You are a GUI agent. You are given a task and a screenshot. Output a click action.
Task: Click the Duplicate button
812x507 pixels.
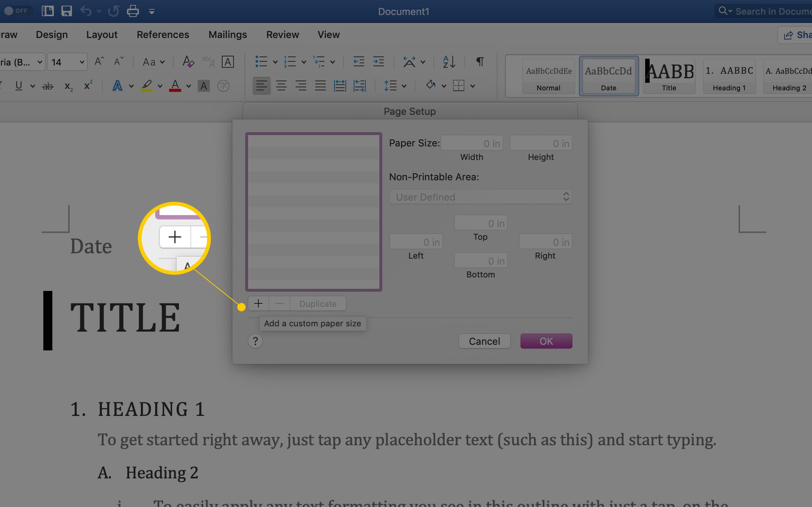(318, 303)
